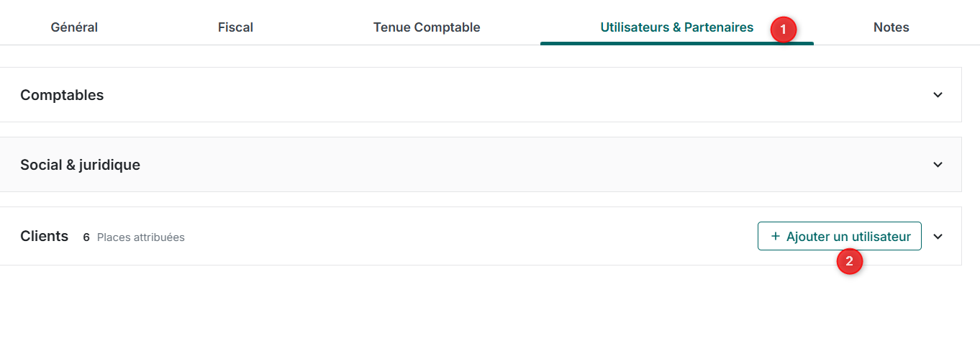This screenshot has height=354, width=980.
Task: Click the plus icon in Ajouter un utilisateur
Action: (775, 236)
